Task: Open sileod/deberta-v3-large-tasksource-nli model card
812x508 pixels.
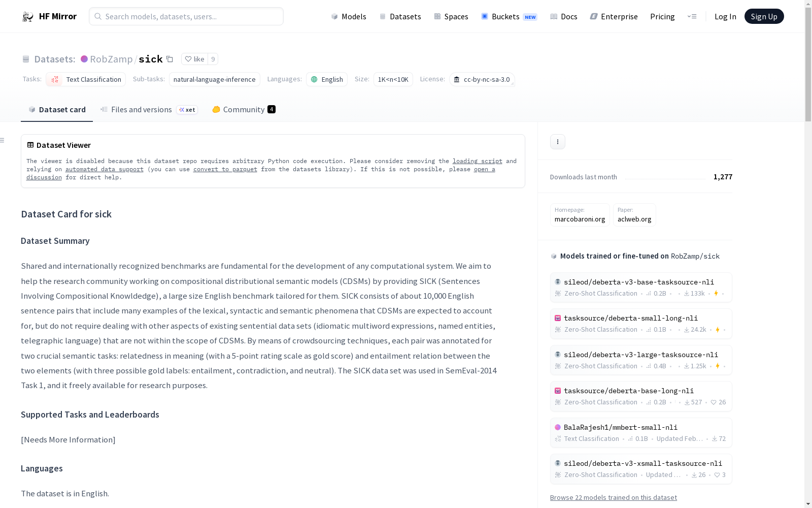Action: pos(641,360)
